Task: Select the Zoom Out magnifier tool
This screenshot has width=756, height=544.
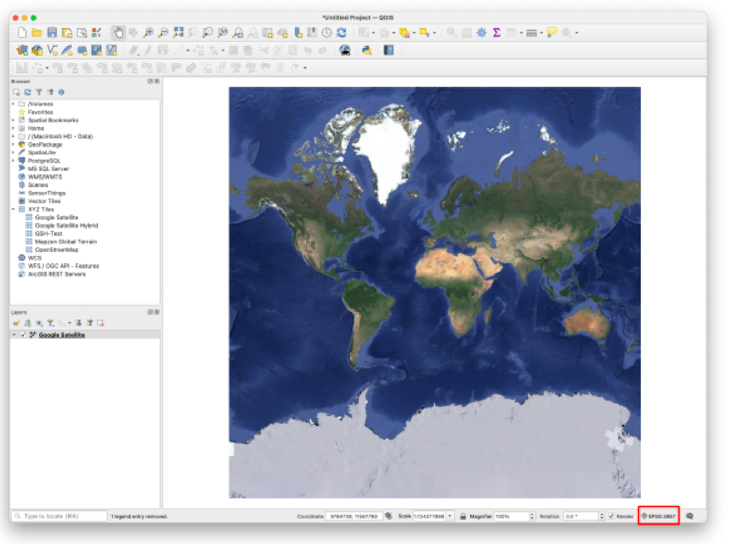Action: coord(163,32)
